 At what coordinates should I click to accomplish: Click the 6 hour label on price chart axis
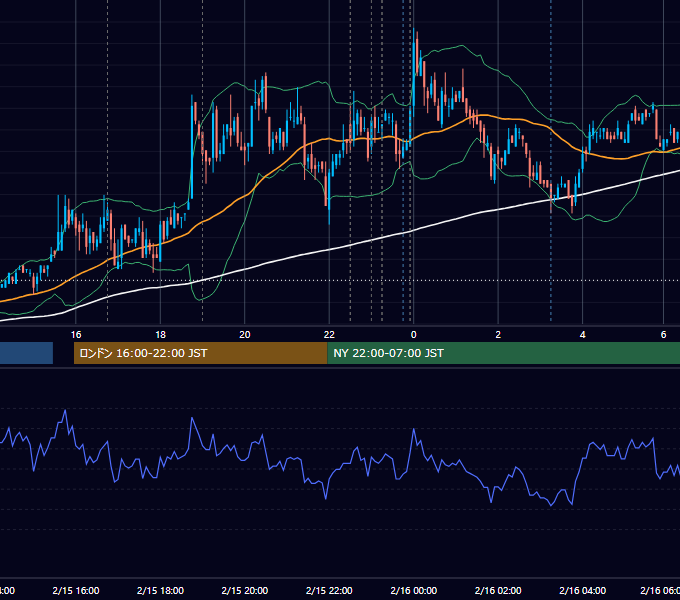pos(663,335)
